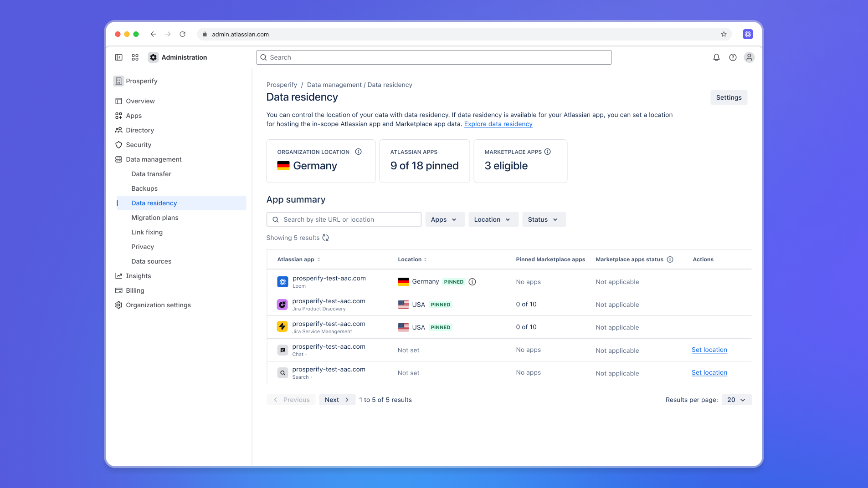Open the notifications bell
The width and height of the screenshot is (868, 488).
[x=716, y=57]
